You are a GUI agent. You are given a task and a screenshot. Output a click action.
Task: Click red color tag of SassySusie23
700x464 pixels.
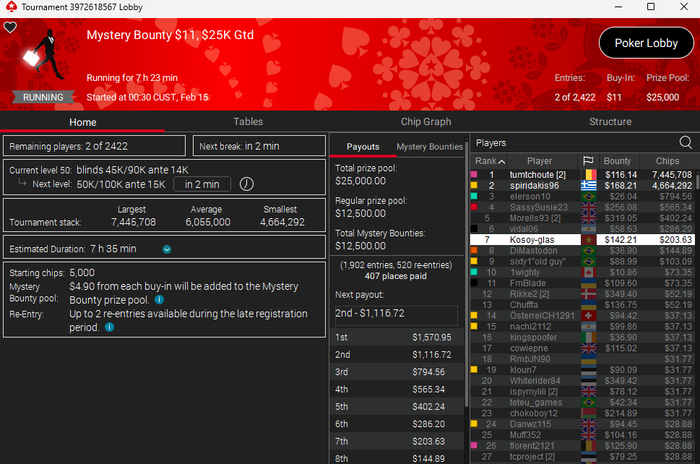(474, 207)
